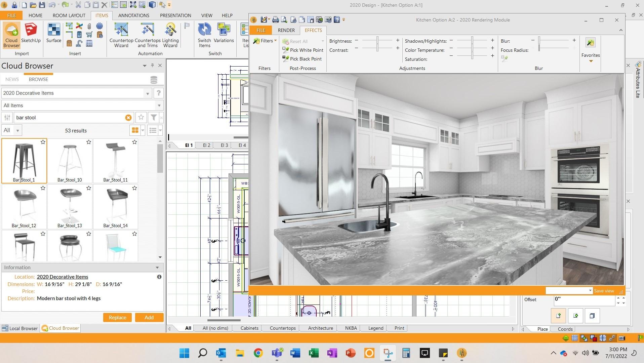Select the Bar_Stool_14 thumbnail

click(x=115, y=206)
